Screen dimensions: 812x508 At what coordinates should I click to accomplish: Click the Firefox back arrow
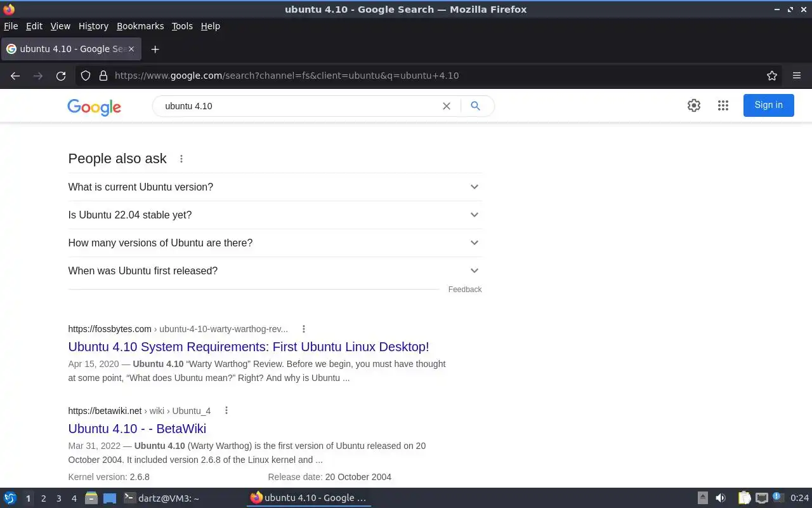[x=15, y=76]
